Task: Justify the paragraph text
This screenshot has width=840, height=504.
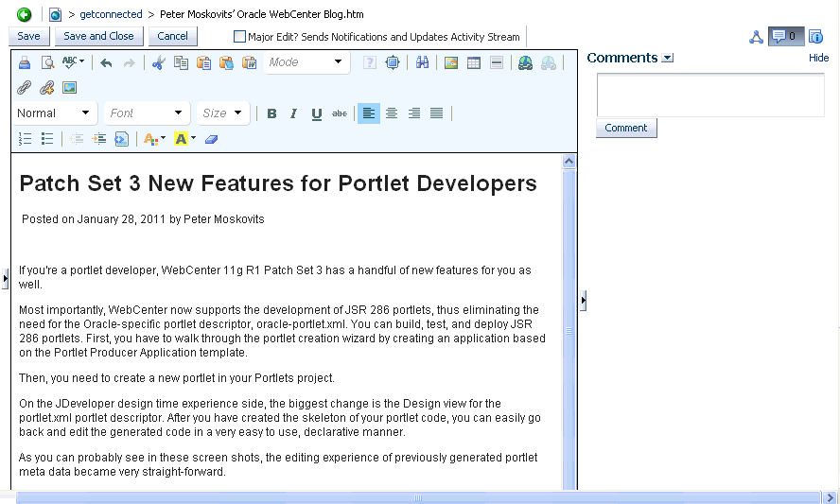Action: click(437, 113)
